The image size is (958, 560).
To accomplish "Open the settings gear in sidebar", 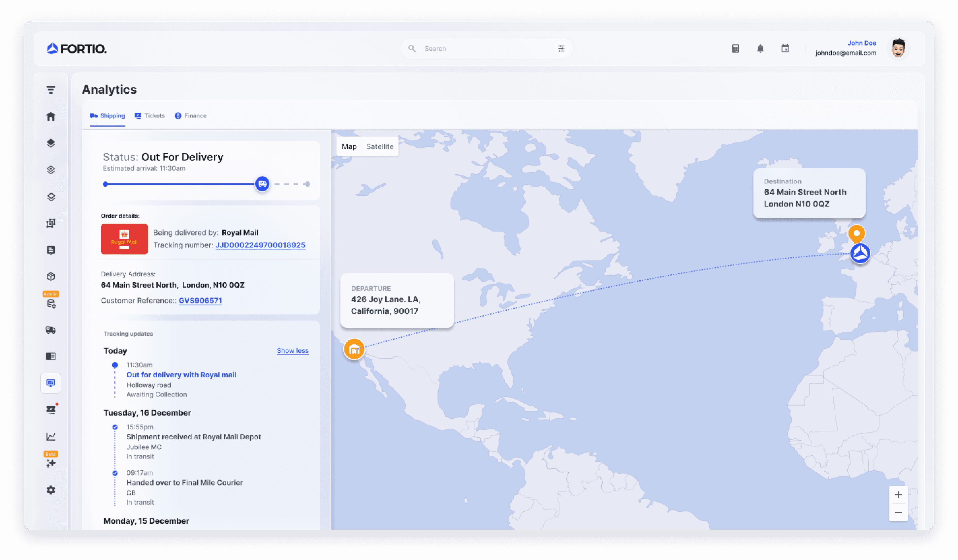I will point(50,490).
